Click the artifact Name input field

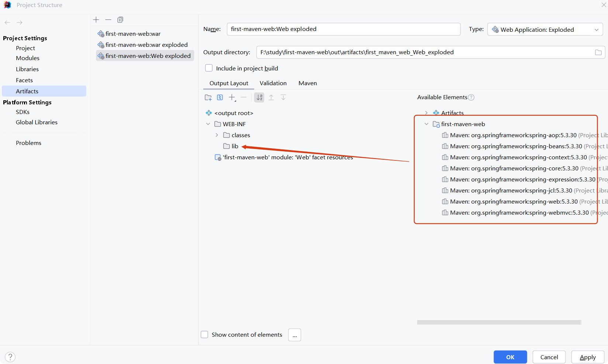tap(343, 29)
